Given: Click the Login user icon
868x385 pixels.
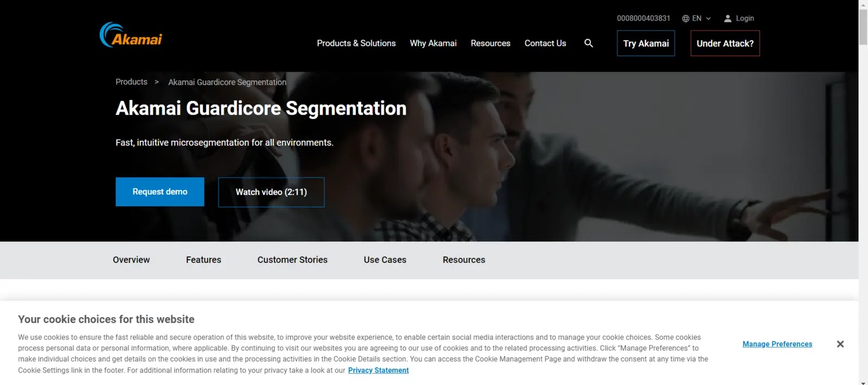Looking at the screenshot, I should pos(727,18).
